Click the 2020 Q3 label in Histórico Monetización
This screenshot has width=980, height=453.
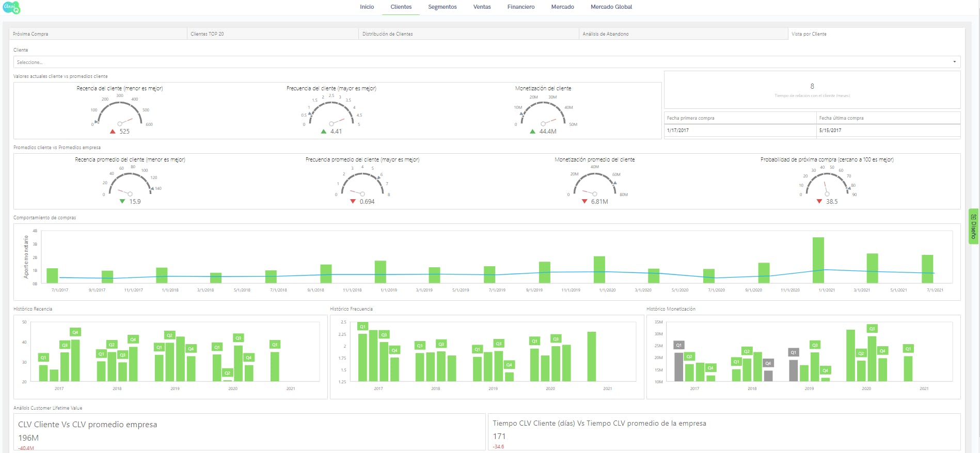tap(872, 329)
